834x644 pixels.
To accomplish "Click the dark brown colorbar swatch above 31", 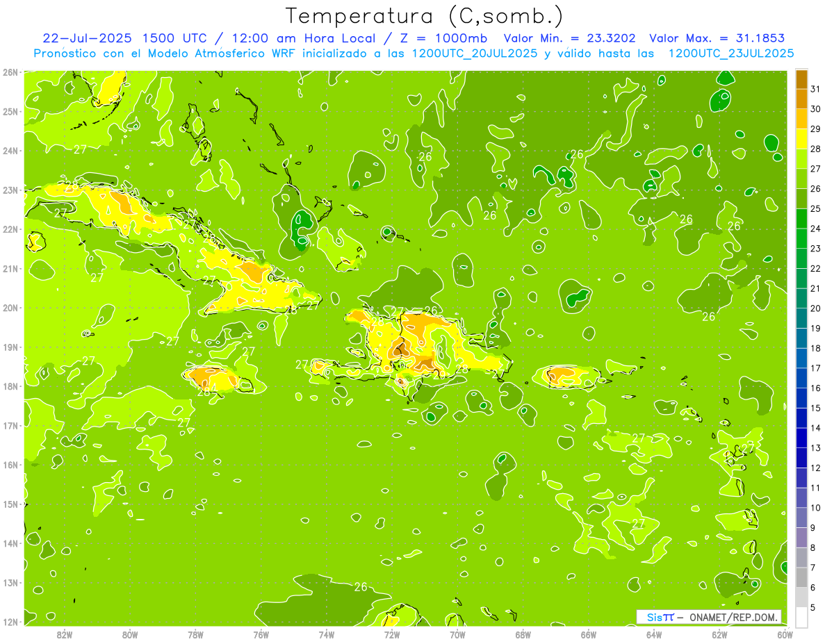I will (801, 79).
